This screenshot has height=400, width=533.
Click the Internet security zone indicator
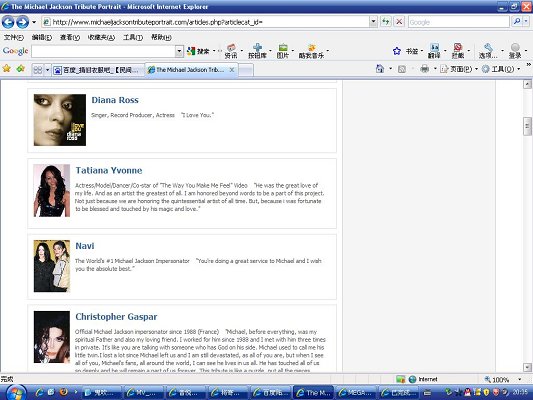(x=424, y=379)
